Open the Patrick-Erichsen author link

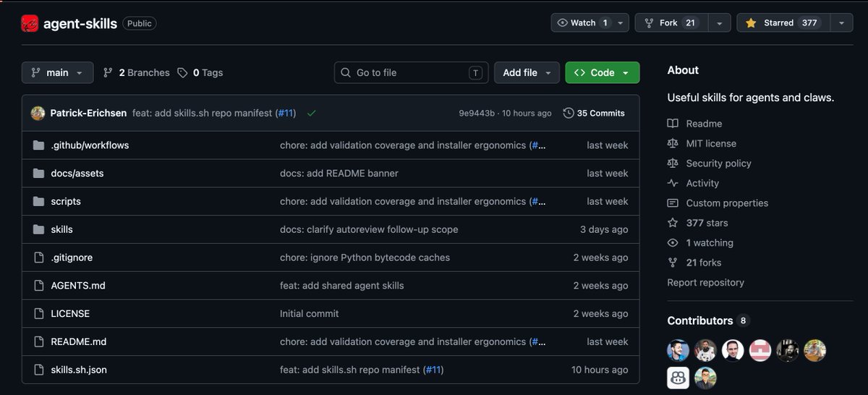click(x=89, y=113)
